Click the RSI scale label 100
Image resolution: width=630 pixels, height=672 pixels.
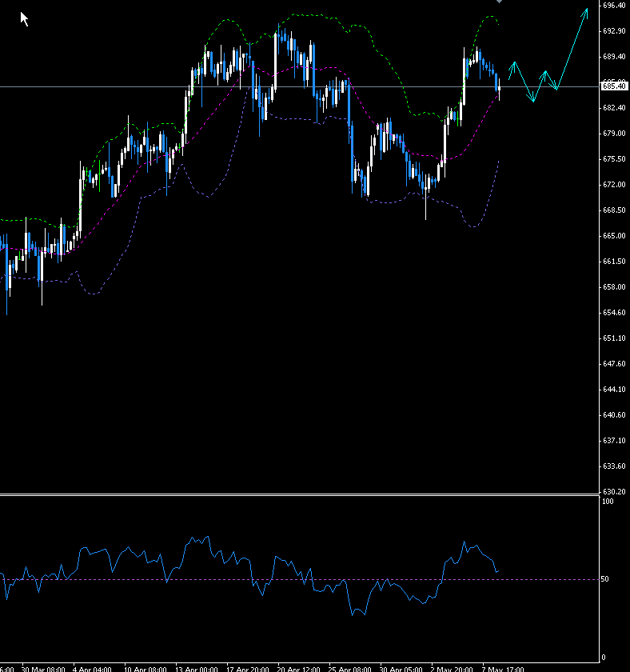[x=608, y=502]
